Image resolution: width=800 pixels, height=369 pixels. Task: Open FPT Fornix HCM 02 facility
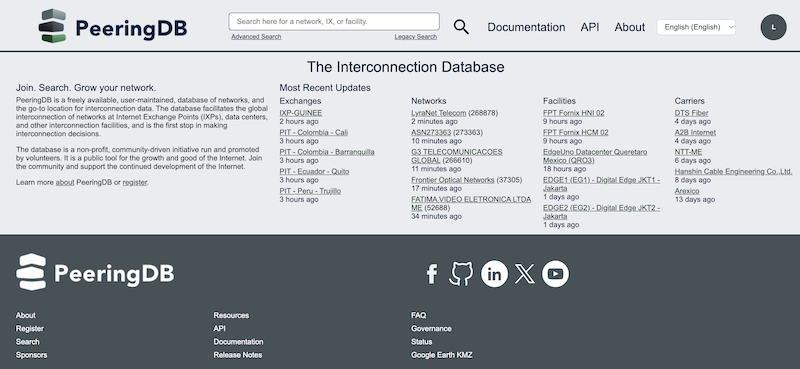(576, 132)
